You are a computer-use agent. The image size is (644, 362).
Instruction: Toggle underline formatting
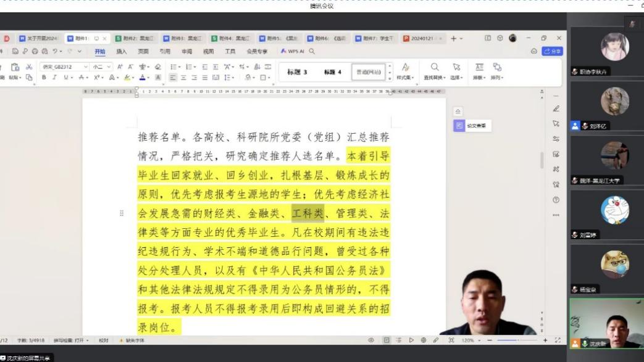pos(66,78)
